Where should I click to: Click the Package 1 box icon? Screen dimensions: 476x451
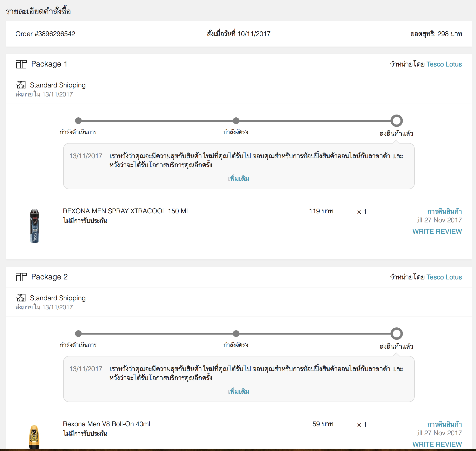pyautogui.click(x=21, y=64)
